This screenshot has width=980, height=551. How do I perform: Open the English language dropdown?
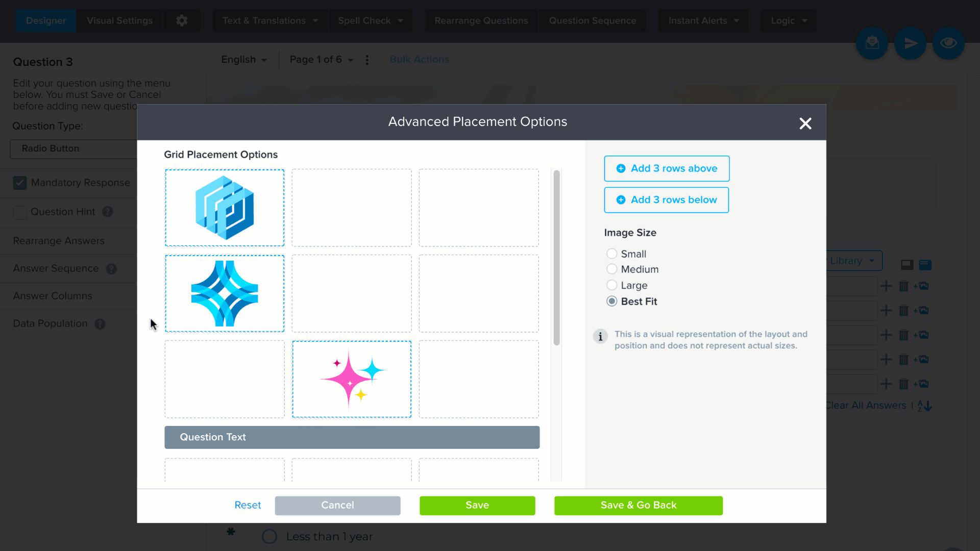coord(244,60)
